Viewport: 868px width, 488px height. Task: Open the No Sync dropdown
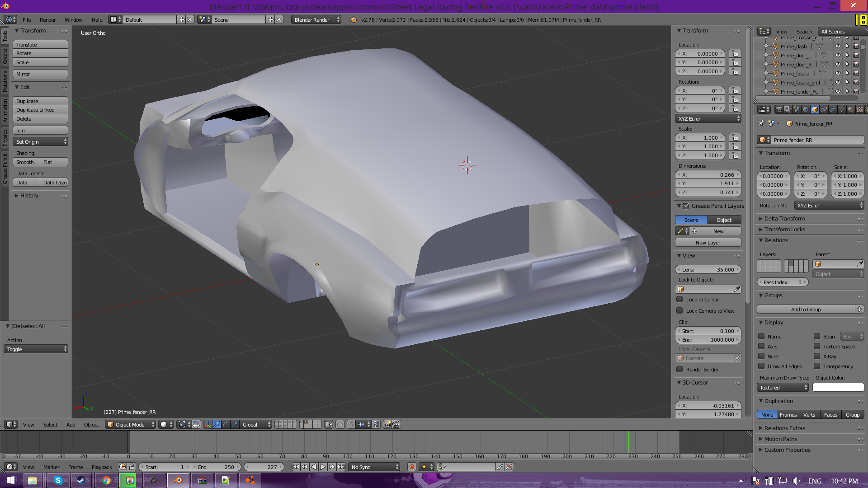375,467
